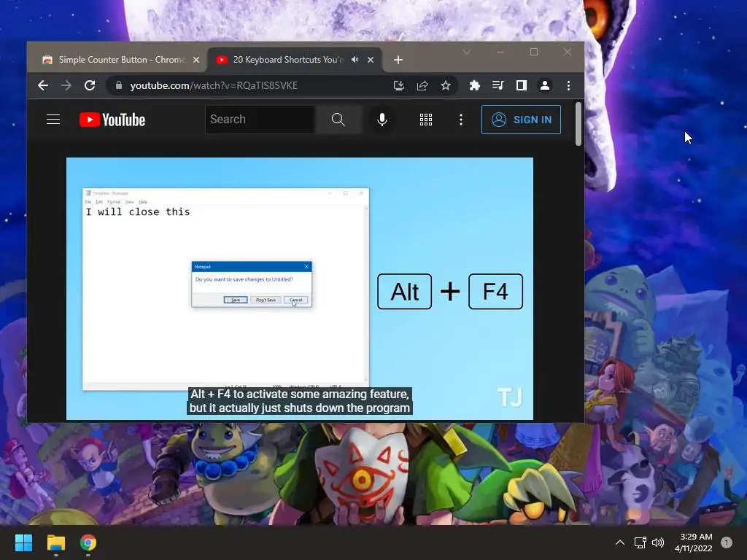Open the notification count badge
Image resolution: width=747 pixels, height=560 pixels.
[x=727, y=542]
